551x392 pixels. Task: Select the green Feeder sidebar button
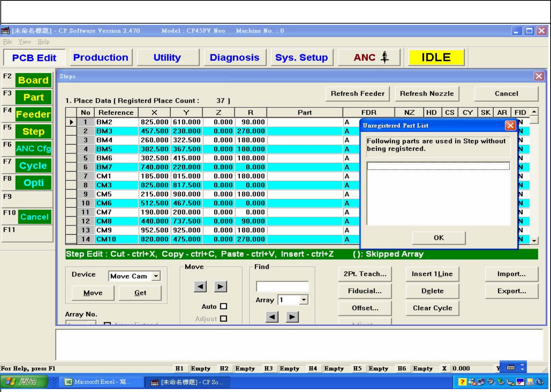(x=33, y=114)
